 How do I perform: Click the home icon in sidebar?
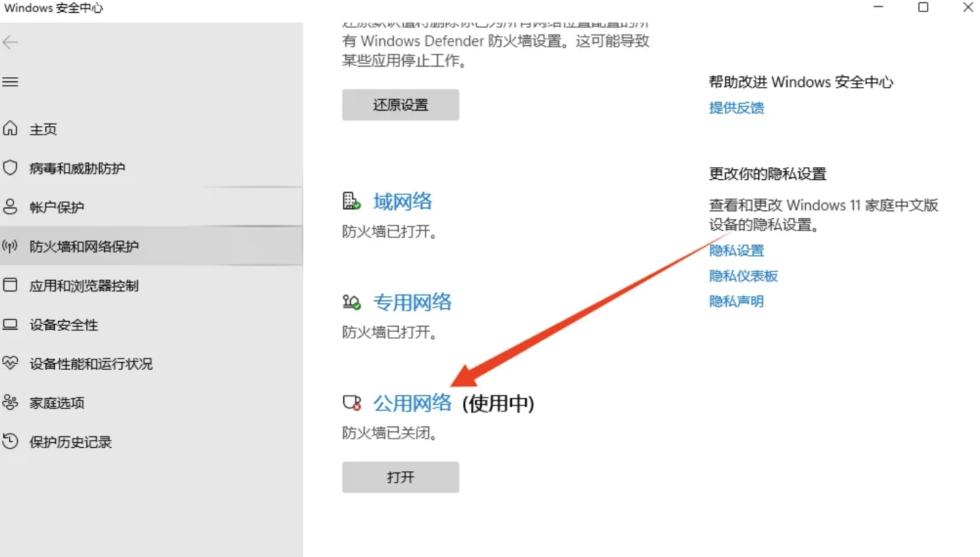click(10, 128)
